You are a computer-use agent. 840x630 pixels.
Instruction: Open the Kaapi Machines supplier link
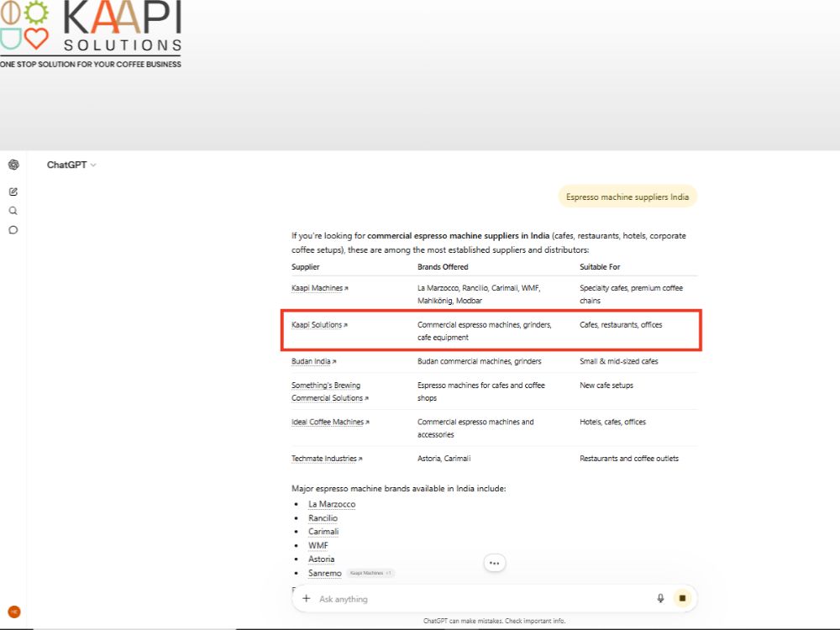(320, 288)
